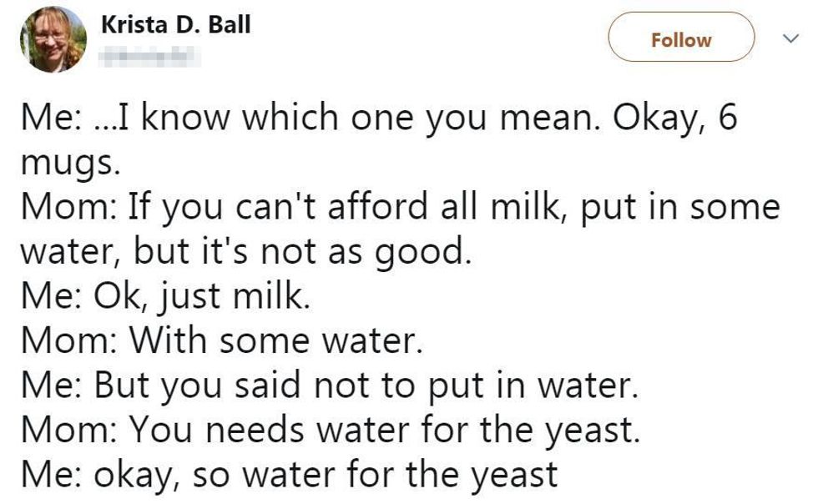The image size is (818, 504).
Task: Click the last line 'Me: okay, so water for the yeast'
Action: point(288,475)
